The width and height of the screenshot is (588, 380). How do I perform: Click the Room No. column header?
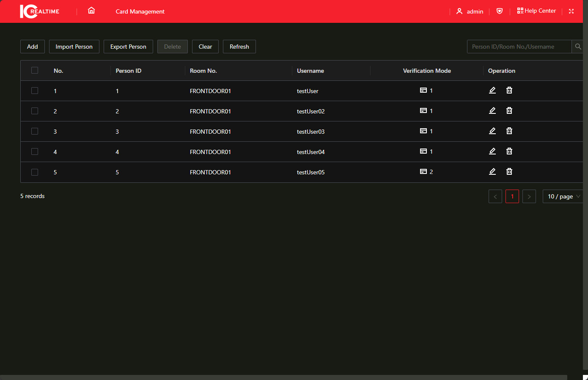[x=203, y=71]
